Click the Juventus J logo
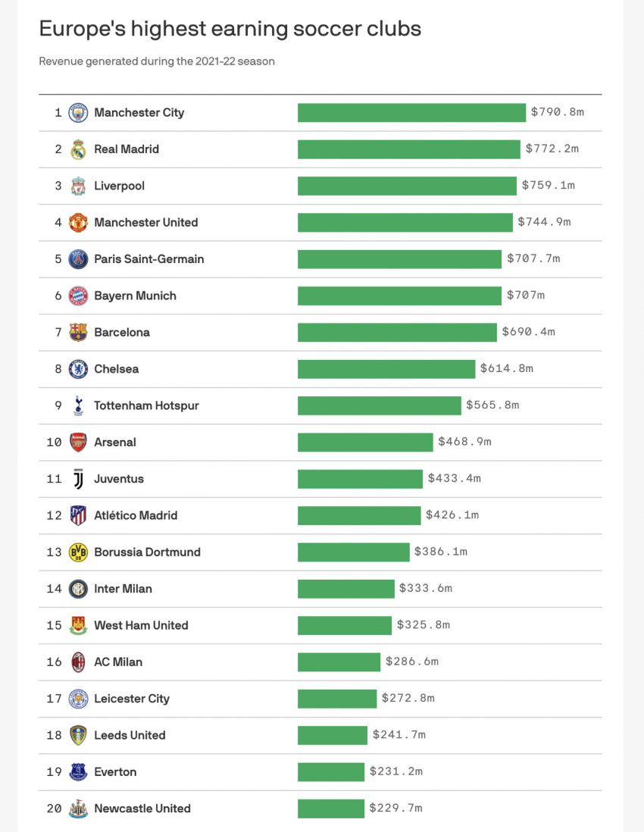Viewport: 644px width, 832px height. [78, 479]
